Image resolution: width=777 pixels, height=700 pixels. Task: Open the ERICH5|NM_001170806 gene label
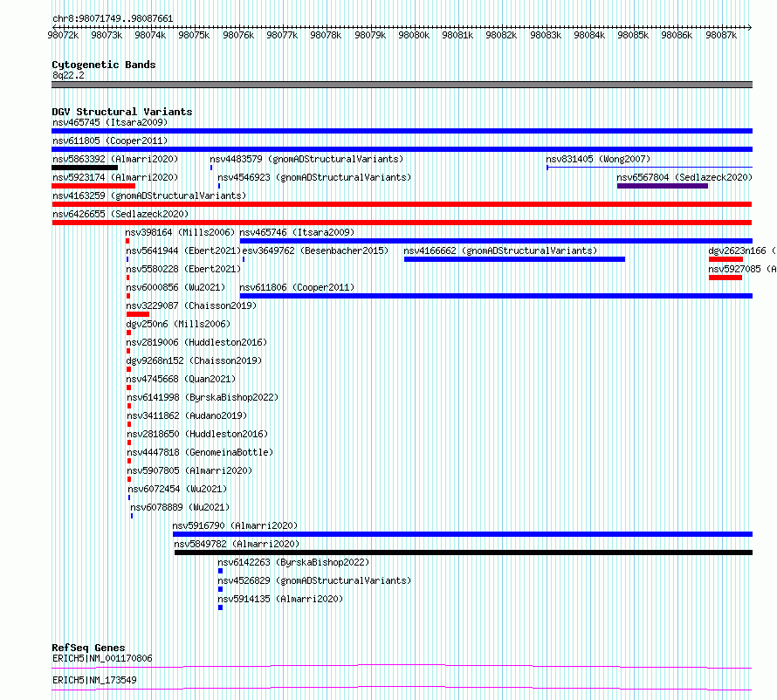[102, 658]
